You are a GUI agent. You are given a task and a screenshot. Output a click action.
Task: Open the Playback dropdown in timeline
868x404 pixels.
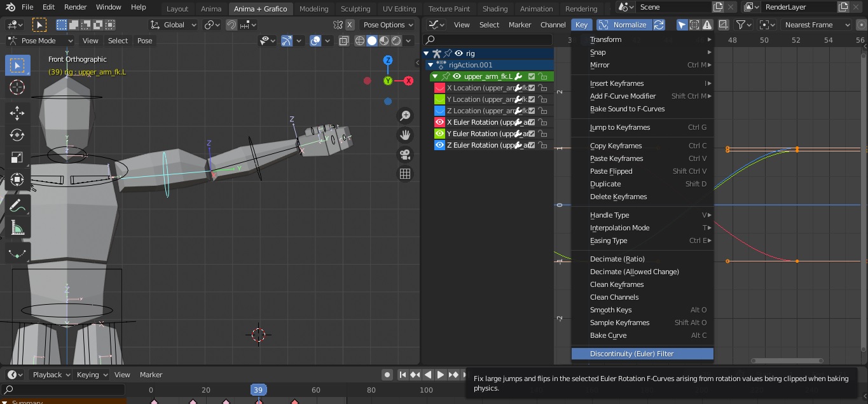(52, 375)
